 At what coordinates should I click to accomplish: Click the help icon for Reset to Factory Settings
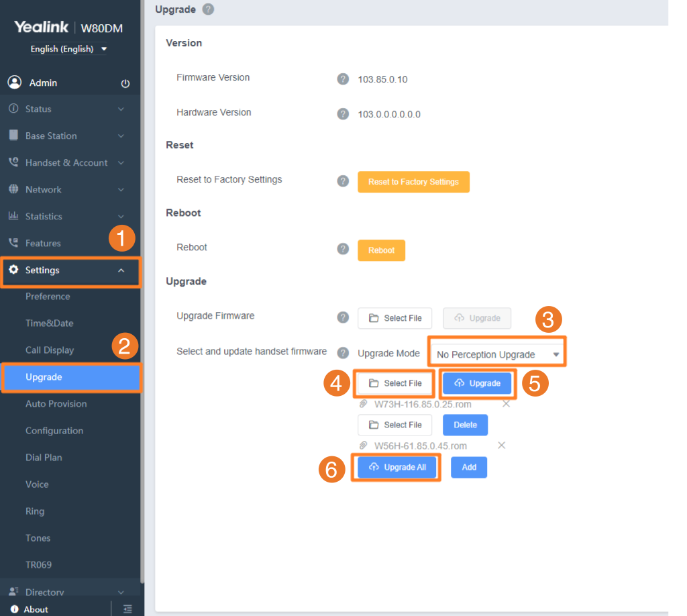343,181
